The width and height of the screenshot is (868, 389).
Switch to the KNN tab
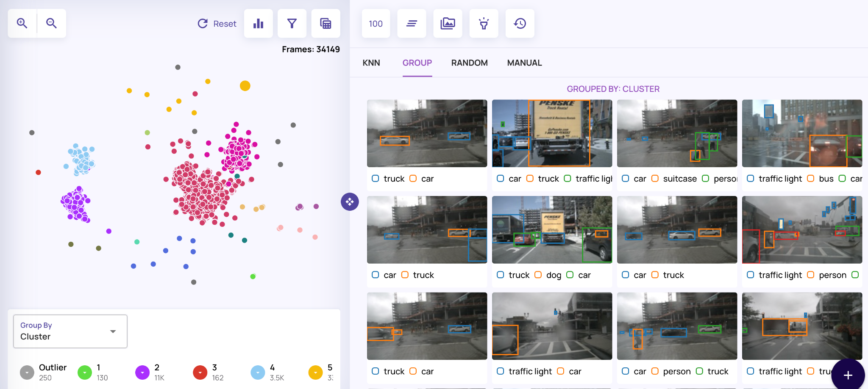click(x=371, y=62)
